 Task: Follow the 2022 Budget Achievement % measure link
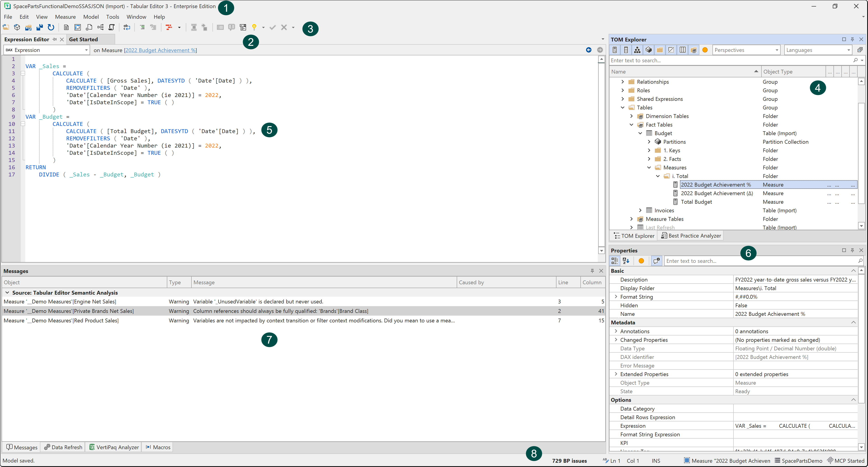click(x=160, y=50)
